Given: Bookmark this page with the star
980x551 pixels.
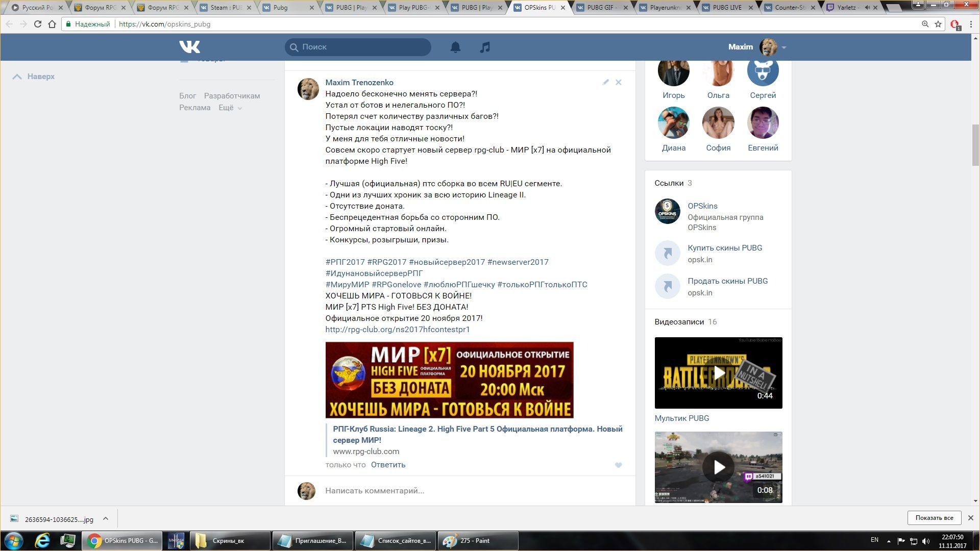Looking at the screenshot, I should (x=938, y=24).
